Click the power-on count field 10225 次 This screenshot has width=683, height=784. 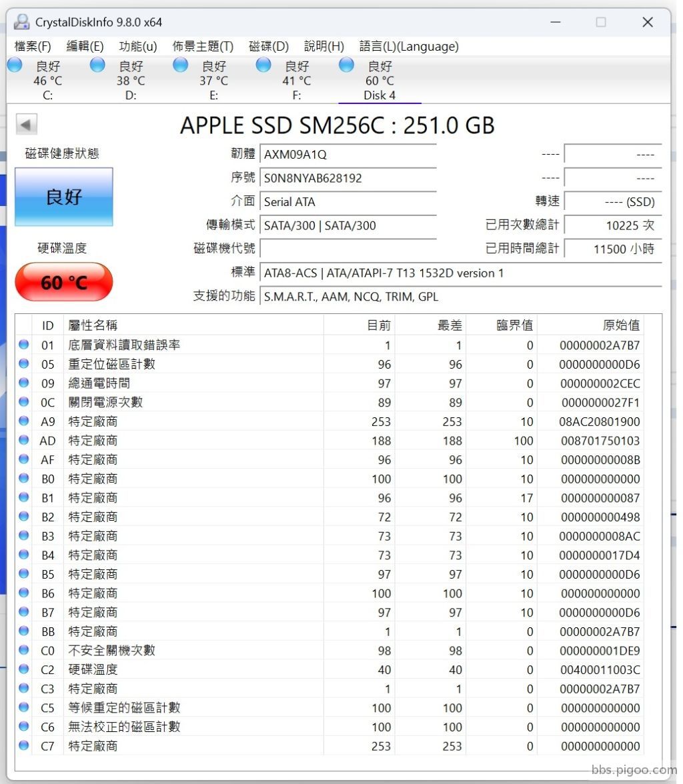coord(613,225)
